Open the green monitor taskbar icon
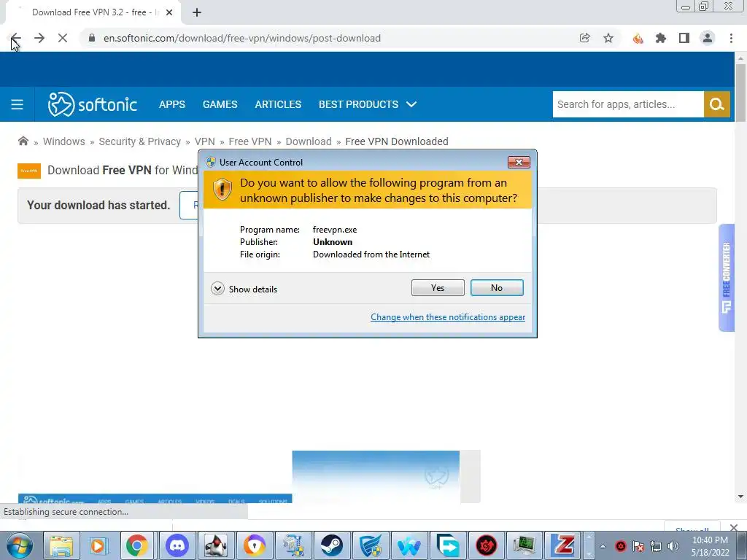 (x=524, y=545)
